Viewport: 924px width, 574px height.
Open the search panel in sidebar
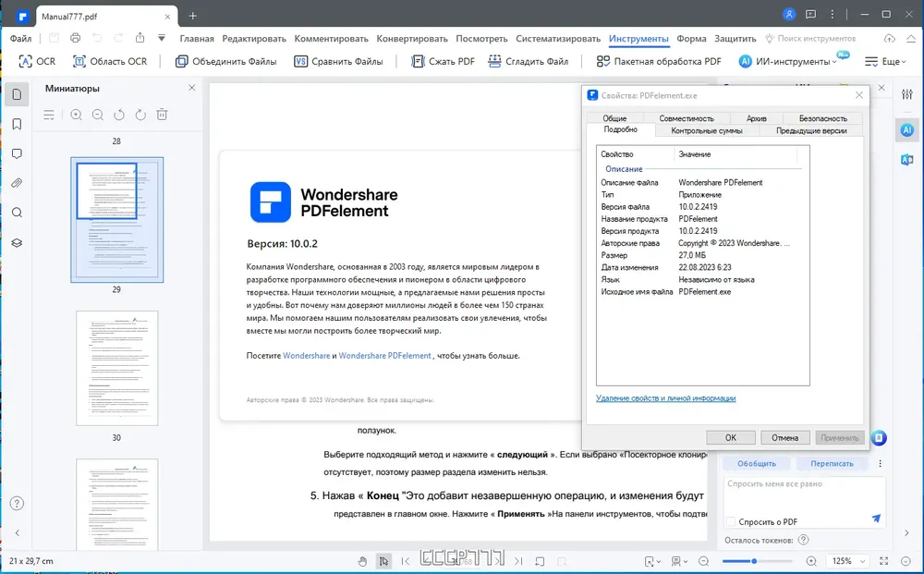tap(17, 213)
